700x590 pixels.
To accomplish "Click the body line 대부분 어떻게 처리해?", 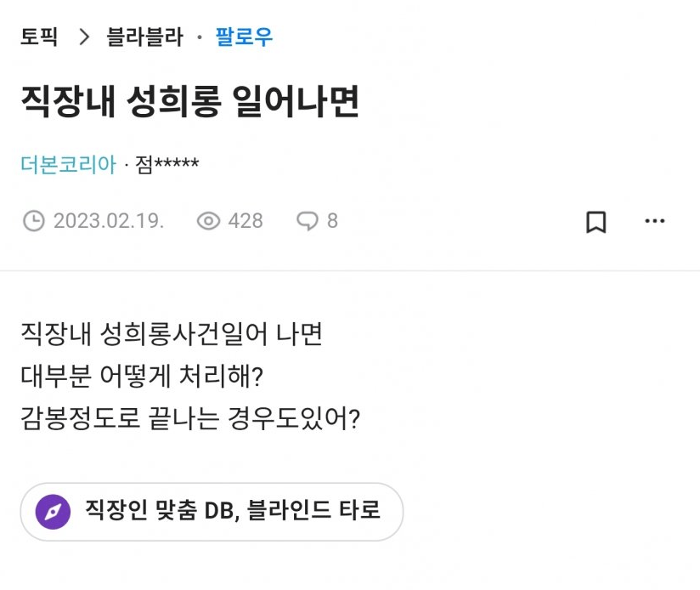I will tap(142, 376).
